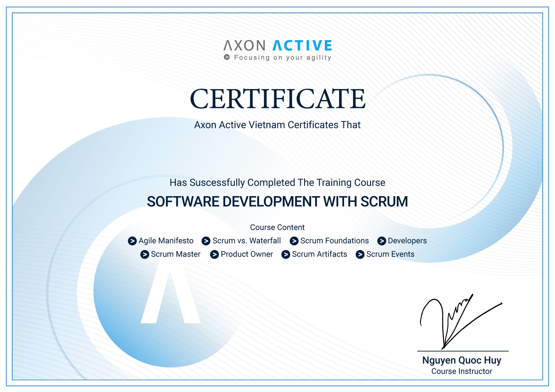This screenshot has width=555, height=392.
Task: Click the arrow bullet before Developers
Action: coord(382,241)
